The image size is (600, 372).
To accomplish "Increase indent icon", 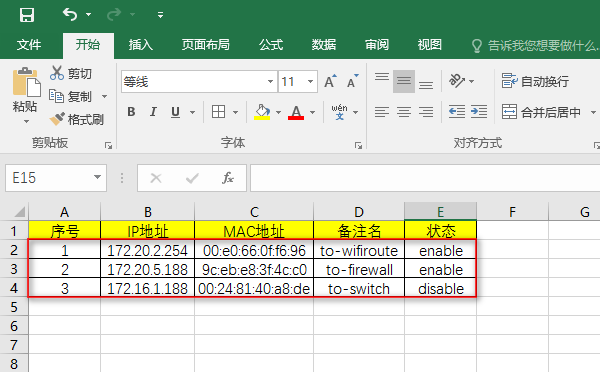I will (x=479, y=112).
